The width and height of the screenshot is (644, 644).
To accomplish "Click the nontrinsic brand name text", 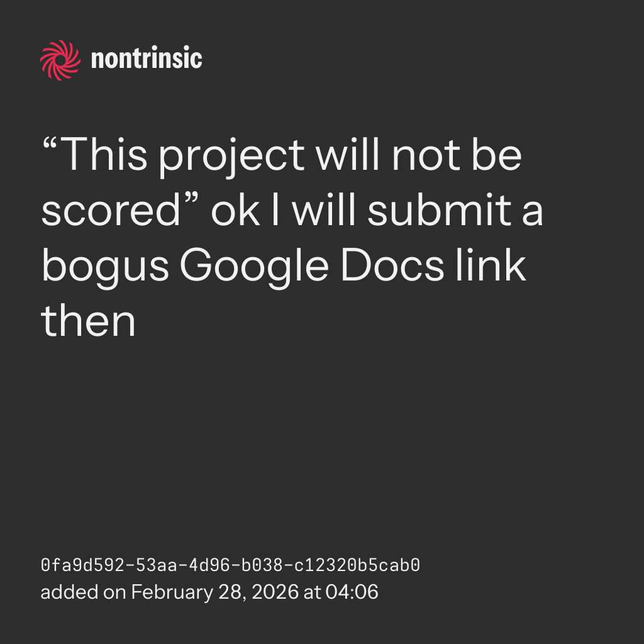I will coord(147,60).
